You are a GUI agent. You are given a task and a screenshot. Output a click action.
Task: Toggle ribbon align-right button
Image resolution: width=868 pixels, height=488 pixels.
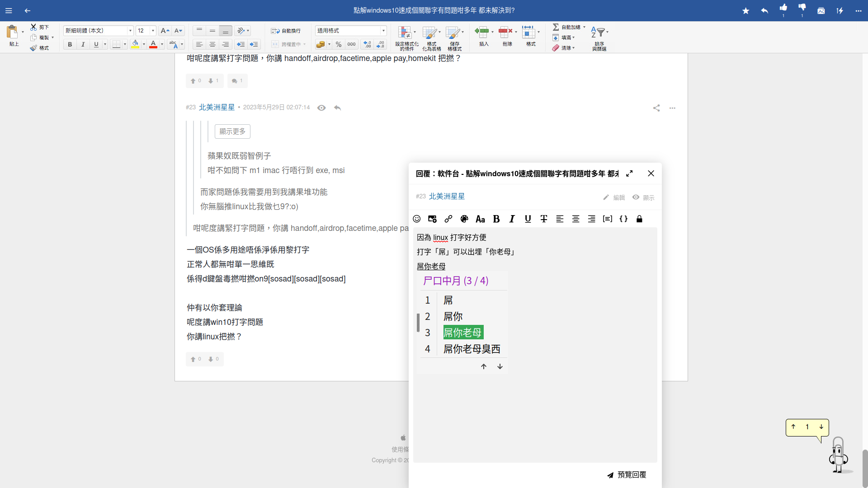(225, 44)
